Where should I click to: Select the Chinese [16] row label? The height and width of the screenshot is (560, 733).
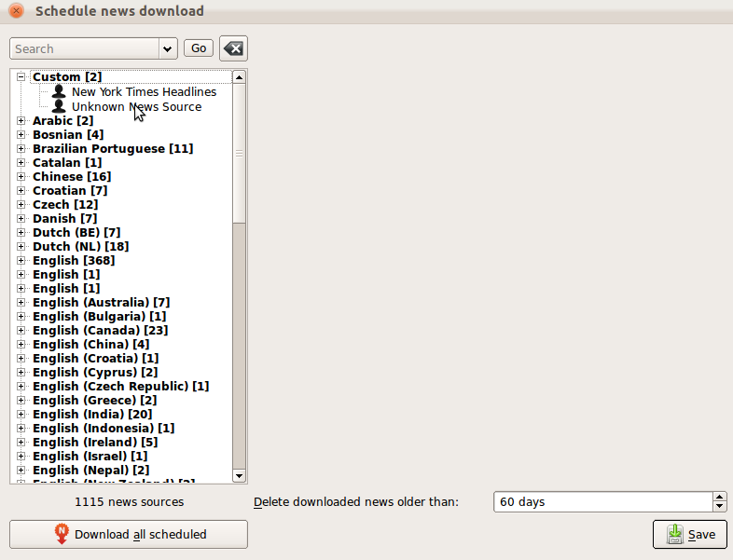tap(72, 176)
